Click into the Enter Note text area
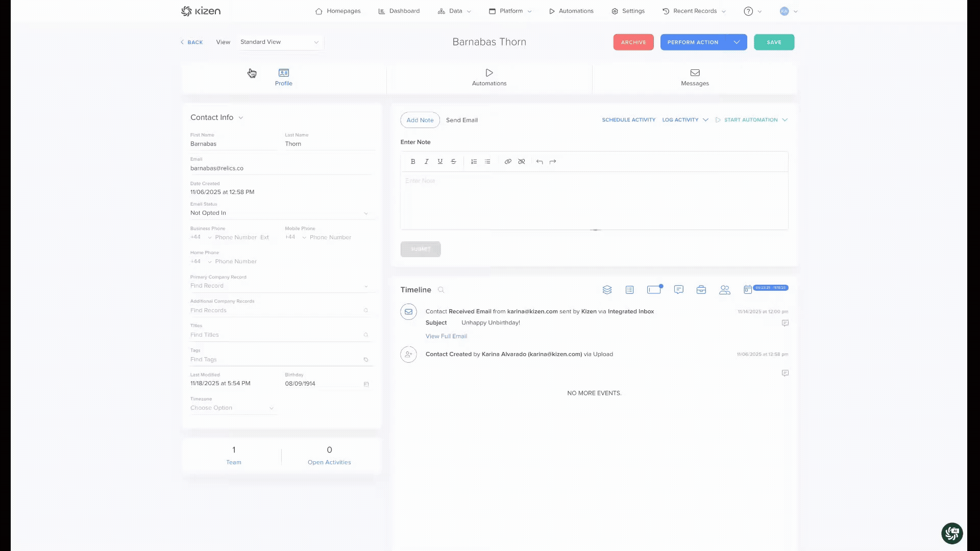 594,201
